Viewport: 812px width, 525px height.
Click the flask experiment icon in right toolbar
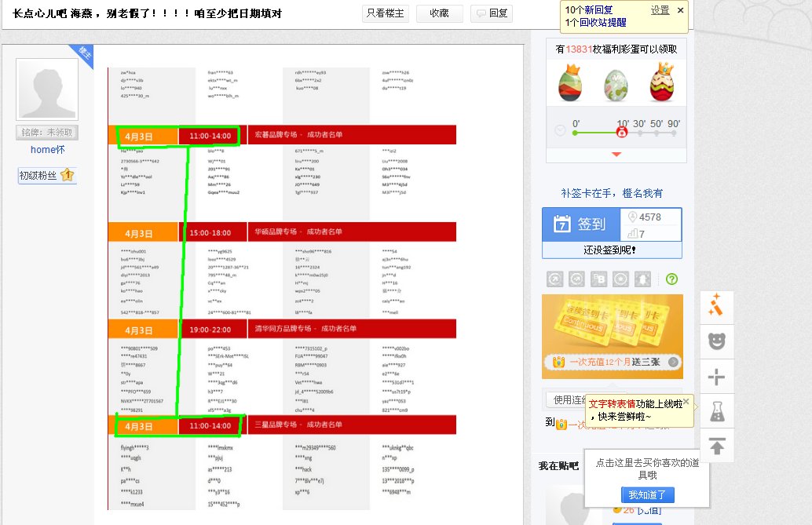pos(717,411)
